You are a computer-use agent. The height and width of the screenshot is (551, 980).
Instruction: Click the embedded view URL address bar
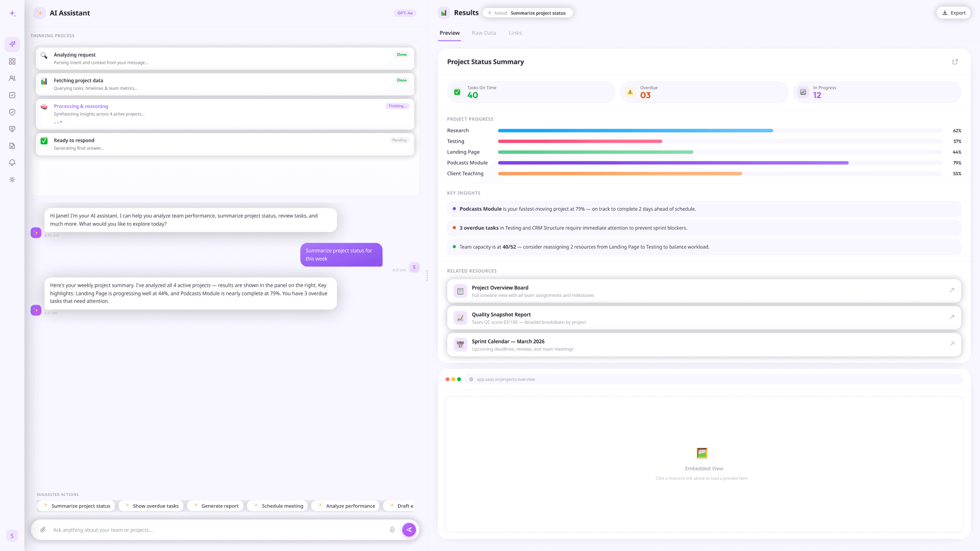coord(714,380)
